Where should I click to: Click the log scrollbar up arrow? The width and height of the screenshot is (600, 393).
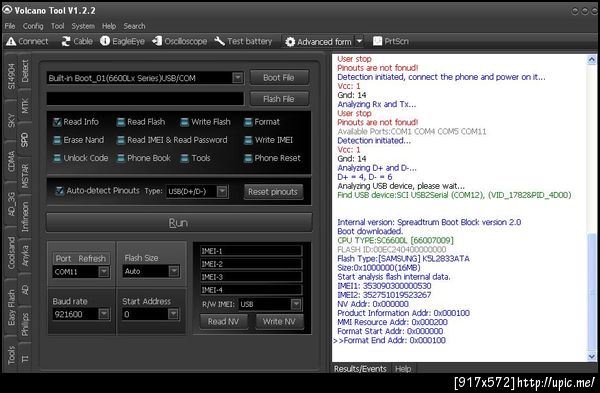point(592,59)
